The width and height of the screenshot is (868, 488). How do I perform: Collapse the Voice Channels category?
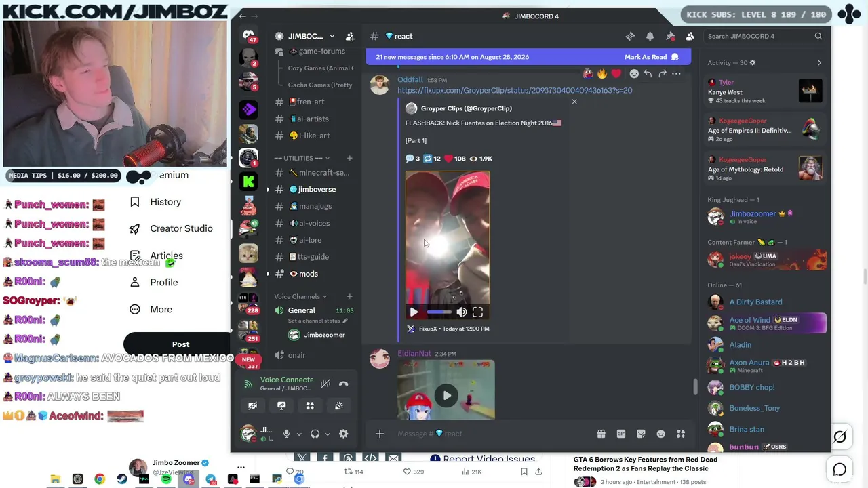point(300,296)
